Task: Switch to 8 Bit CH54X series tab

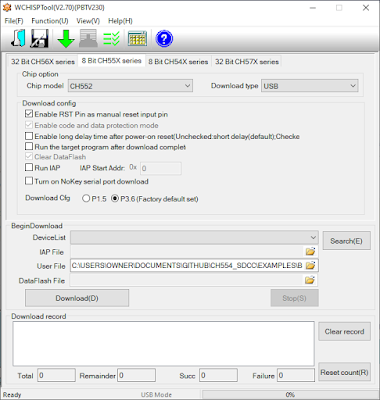Action: pyautogui.click(x=178, y=62)
